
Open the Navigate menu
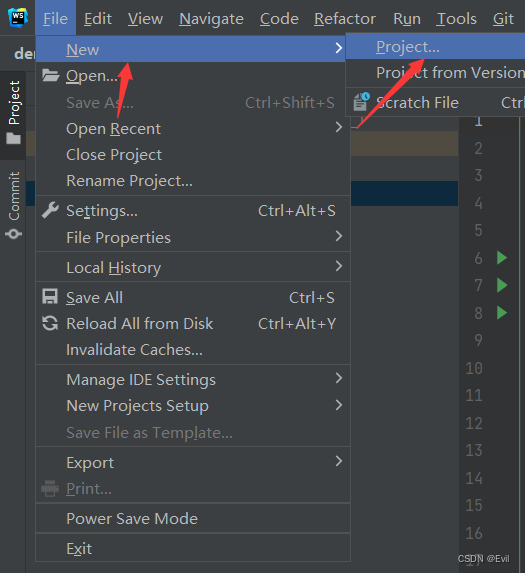(211, 19)
